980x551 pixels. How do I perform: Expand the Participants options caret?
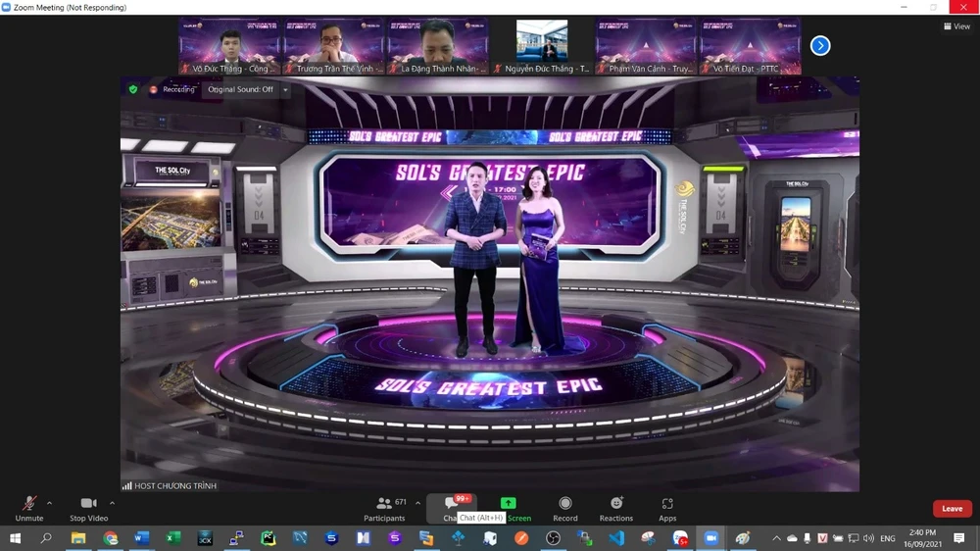[x=417, y=503]
